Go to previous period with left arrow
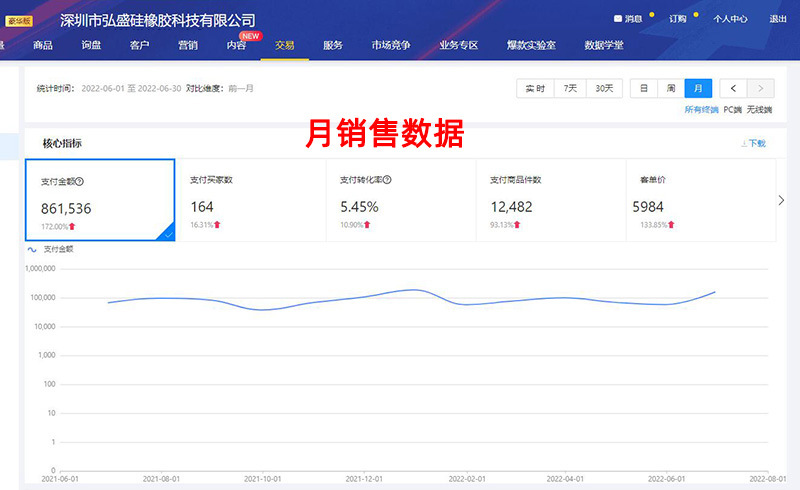 [733, 88]
